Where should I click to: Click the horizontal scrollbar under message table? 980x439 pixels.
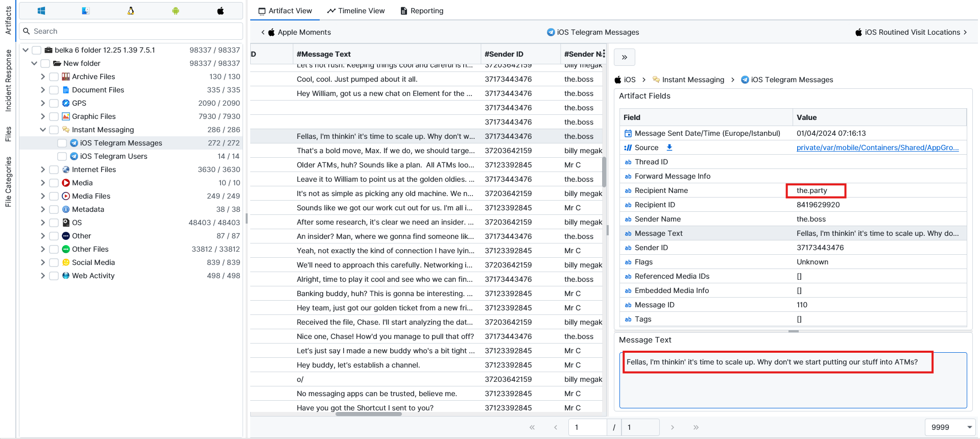coord(368,414)
